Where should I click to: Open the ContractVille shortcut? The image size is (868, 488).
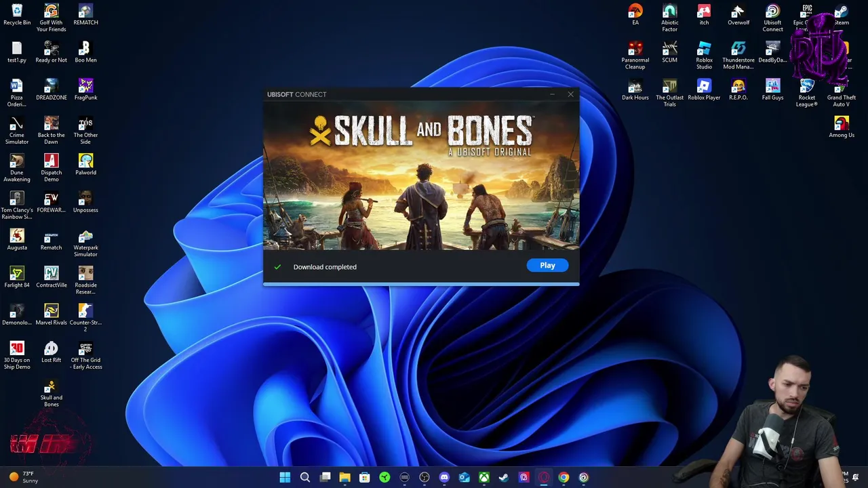[x=52, y=277]
